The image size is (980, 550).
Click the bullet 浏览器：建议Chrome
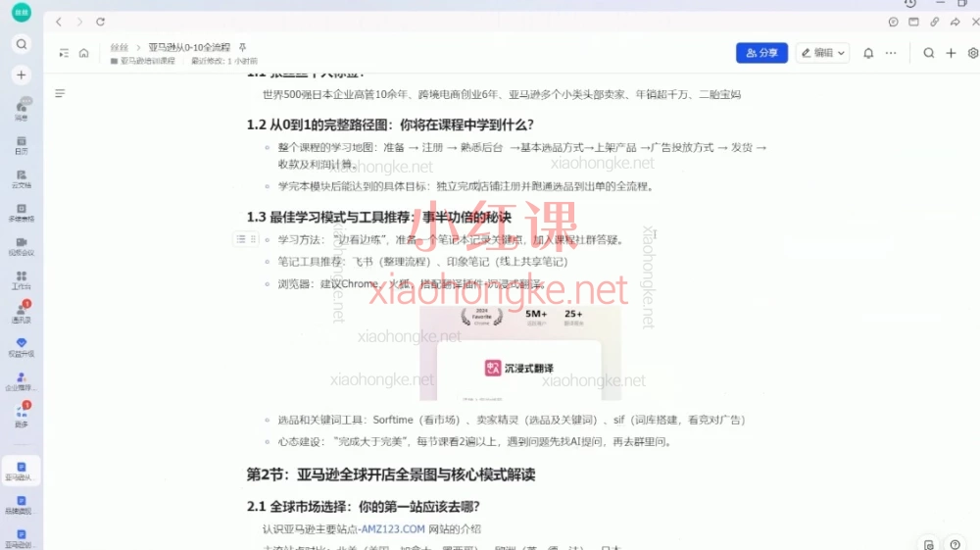point(412,283)
